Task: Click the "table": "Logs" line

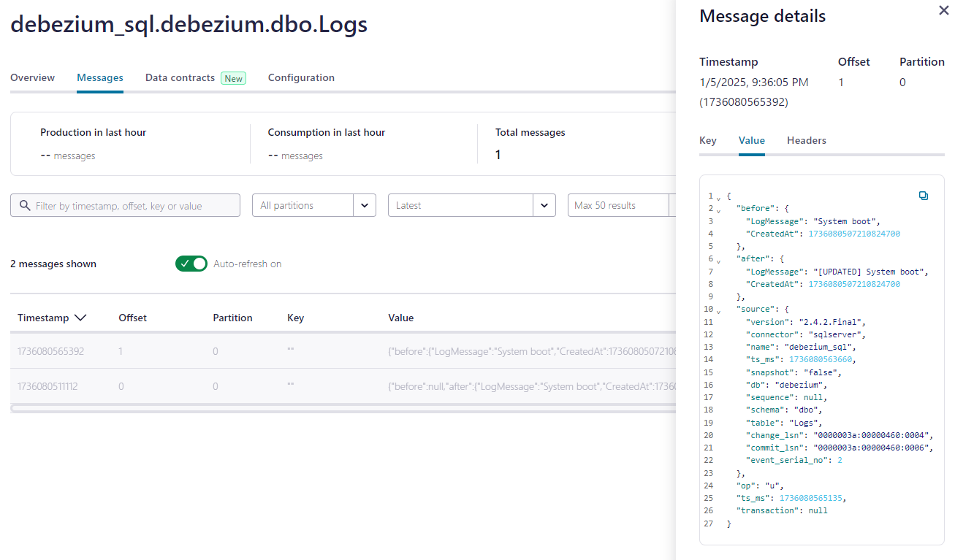Action: point(784,423)
